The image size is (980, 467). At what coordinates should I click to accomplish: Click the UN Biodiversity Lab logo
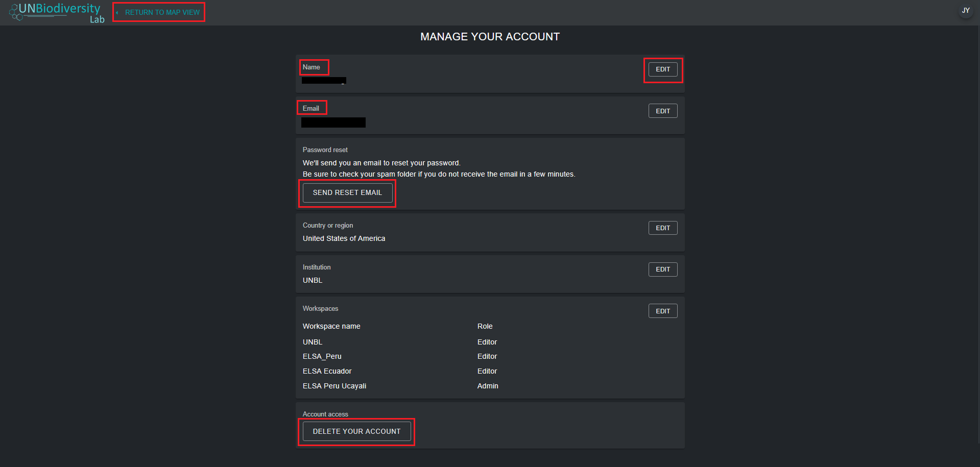tap(57, 13)
